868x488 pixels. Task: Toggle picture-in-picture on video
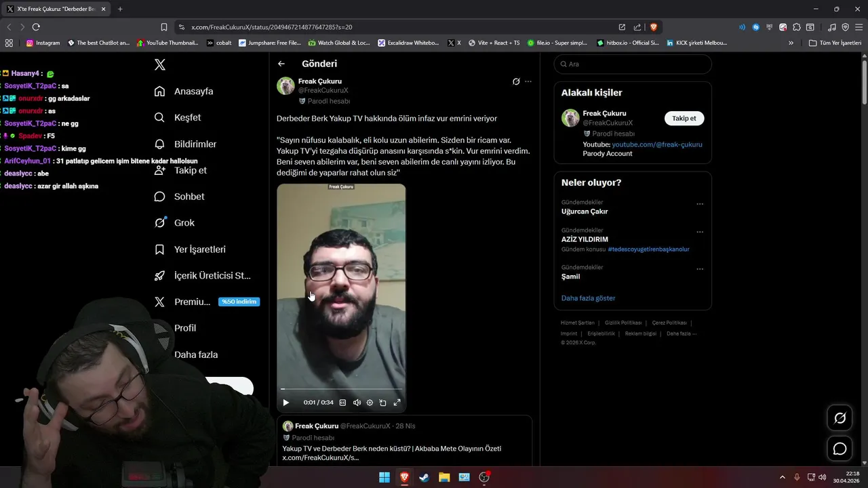[382, 403]
